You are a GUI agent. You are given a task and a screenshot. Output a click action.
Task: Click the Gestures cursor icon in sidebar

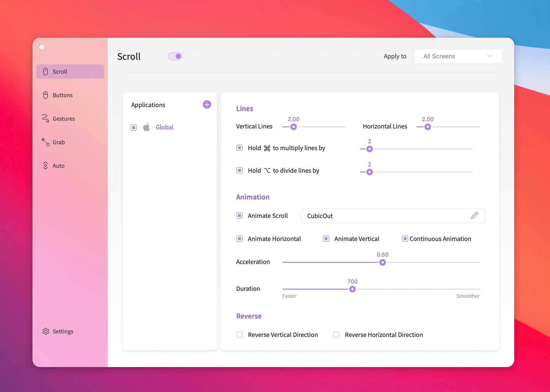45,118
